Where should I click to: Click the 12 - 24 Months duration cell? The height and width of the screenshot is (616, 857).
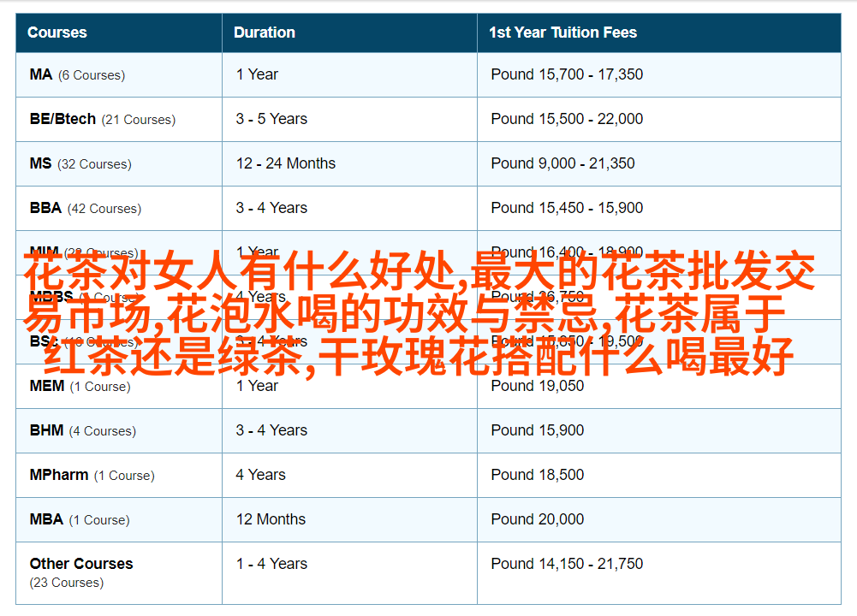click(x=286, y=163)
